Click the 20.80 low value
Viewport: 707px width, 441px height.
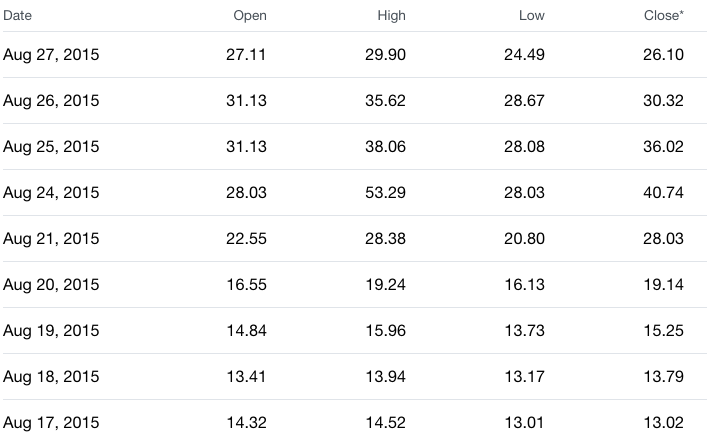pyautogui.click(x=524, y=239)
